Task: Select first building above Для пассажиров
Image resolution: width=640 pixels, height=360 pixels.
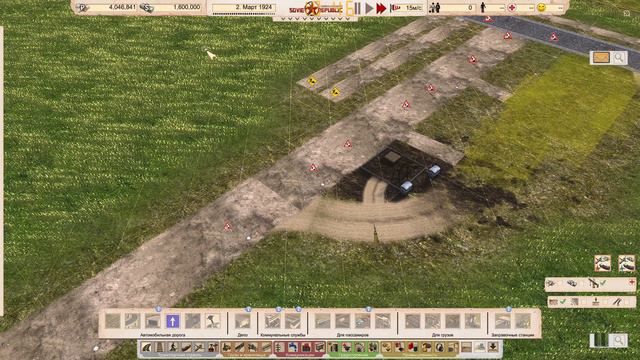Action: pos(322,321)
